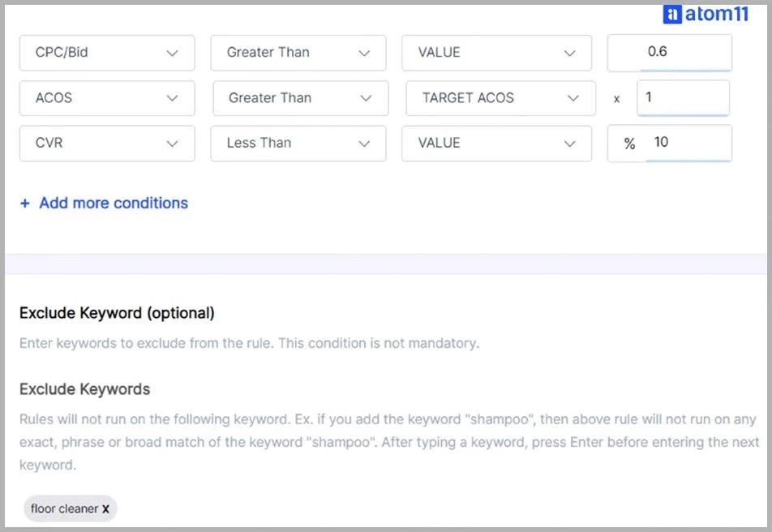The image size is (772, 532).
Task: Expand the Greater Than operator for ACOS
Action: (x=298, y=97)
